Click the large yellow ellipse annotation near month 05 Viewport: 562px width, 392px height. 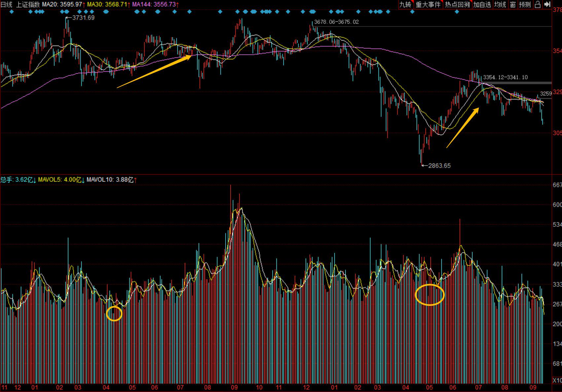tap(430, 295)
